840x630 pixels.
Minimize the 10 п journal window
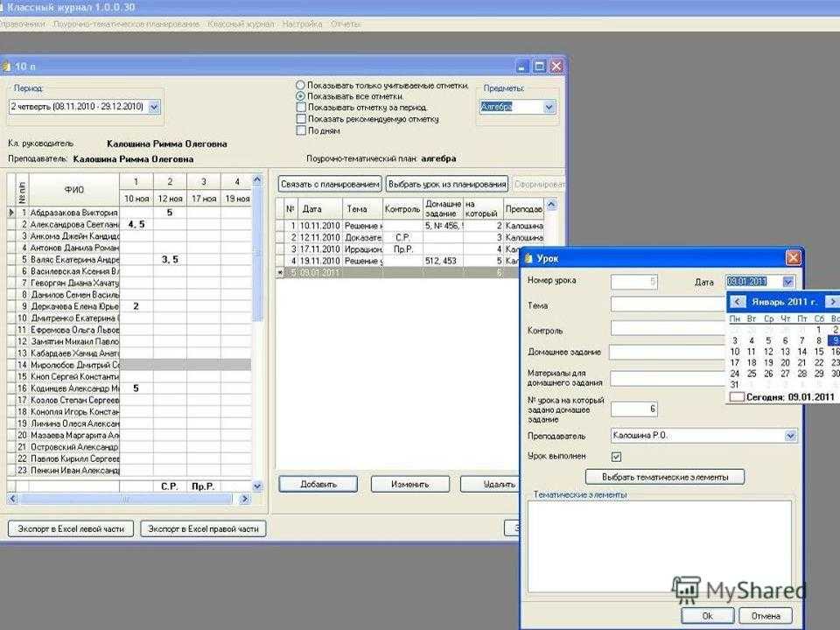pyautogui.click(x=522, y=66)
